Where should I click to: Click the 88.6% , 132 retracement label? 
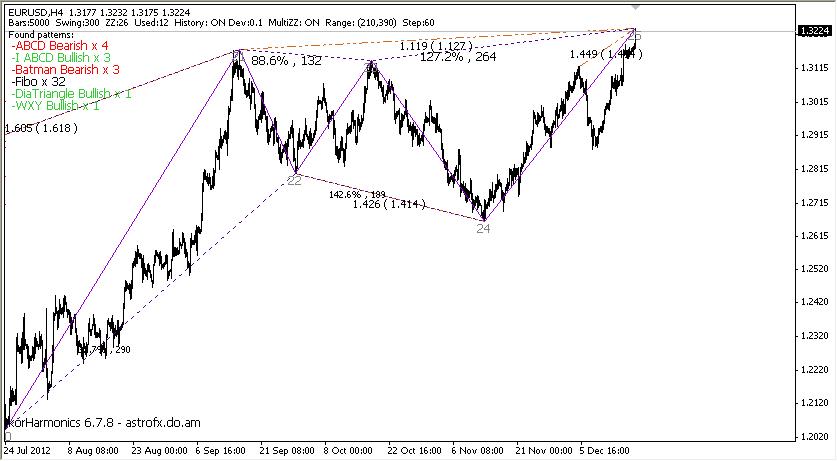286,61
